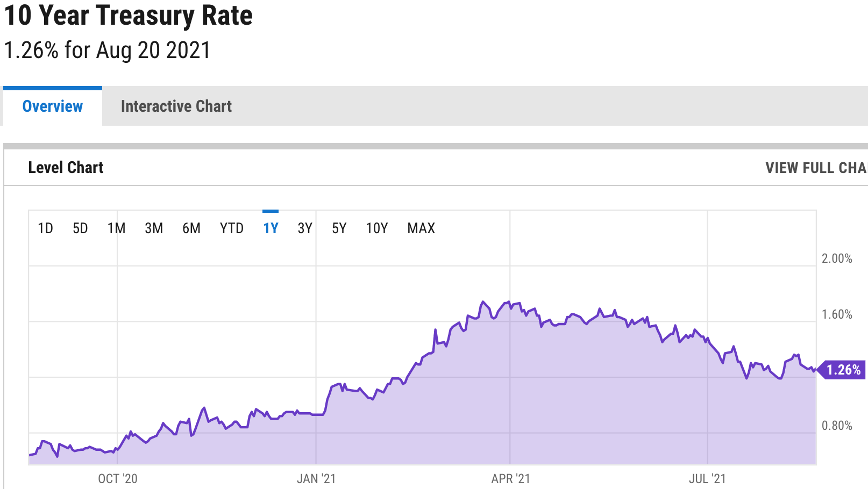
Task: Select the YTD range option
Action: (231, 228)
